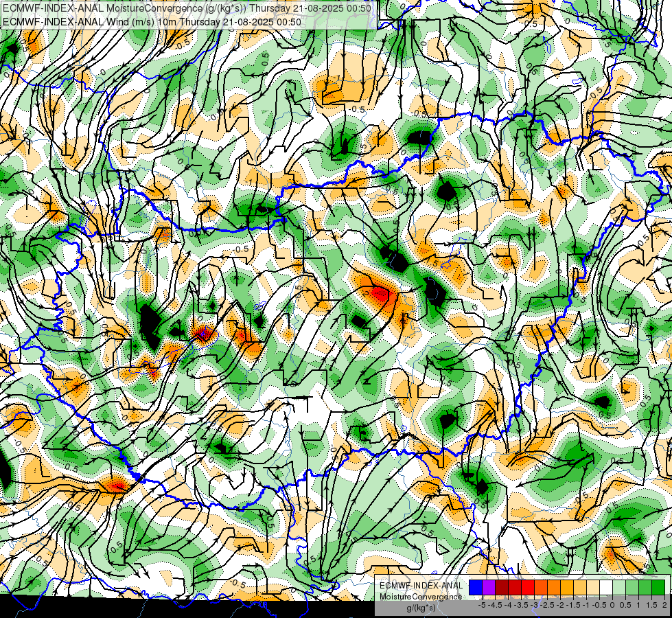Click the lightest green legend swatch after 0
This screenshot has width=672, height=618.
[x=619, y=587]
